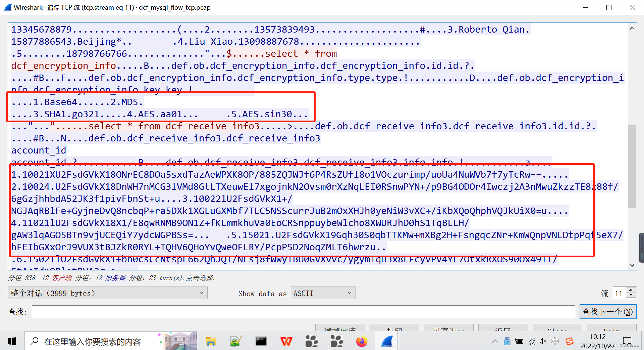Click the standalone 'account_id' line
The height and width of the screenshot is (350, 644).
[39, 150]
